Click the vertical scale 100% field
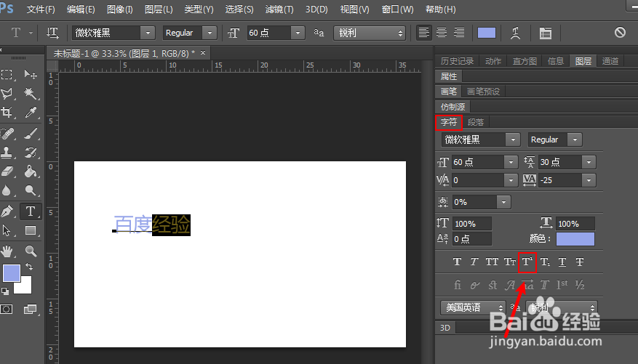Image resolution: width=638 pixels, height=364 pixels. (472, 224)
